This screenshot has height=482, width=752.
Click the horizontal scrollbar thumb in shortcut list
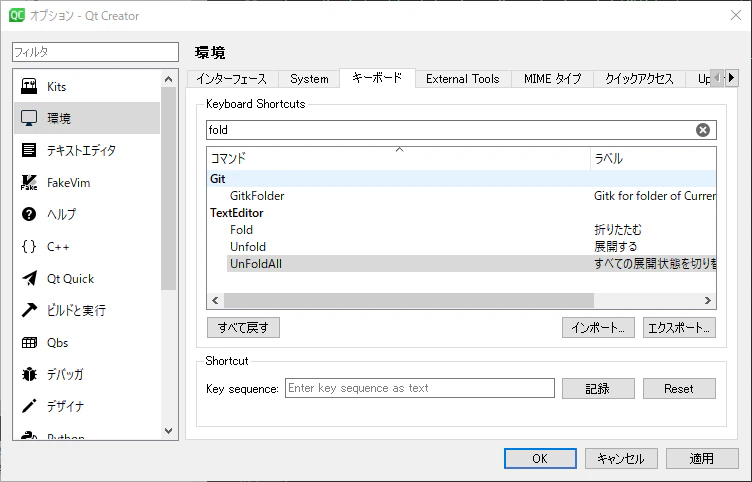409,300
